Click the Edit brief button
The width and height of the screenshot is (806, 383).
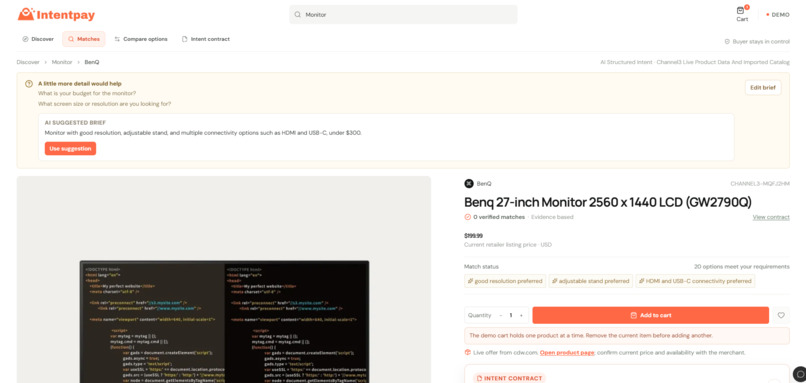pos(763,87)
